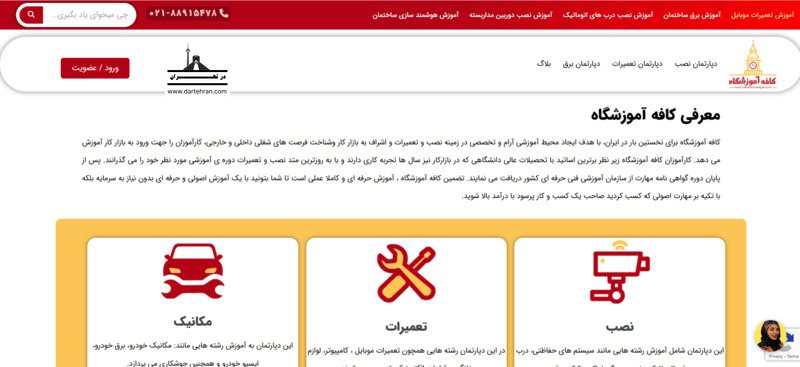800x367 pixels.
Task: Open the بلاگ menu item
Action: (x=544, y=64)
